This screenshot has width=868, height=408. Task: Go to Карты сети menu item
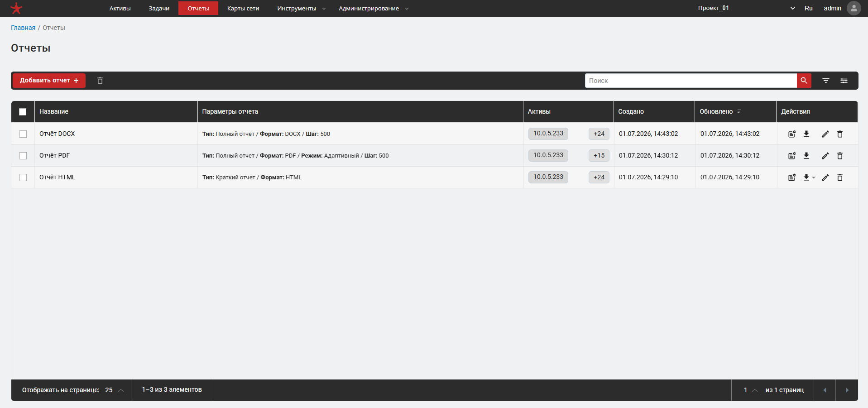[243, 8]
